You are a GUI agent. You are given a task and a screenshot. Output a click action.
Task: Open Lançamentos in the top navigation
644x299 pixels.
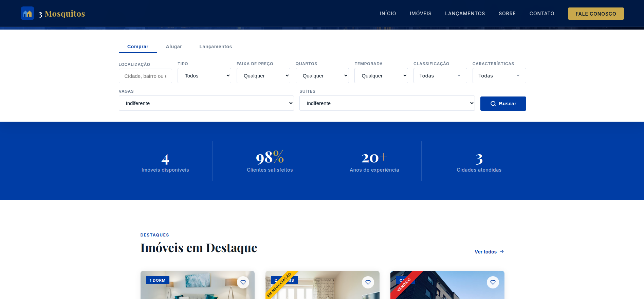click(x=465, y=14)
